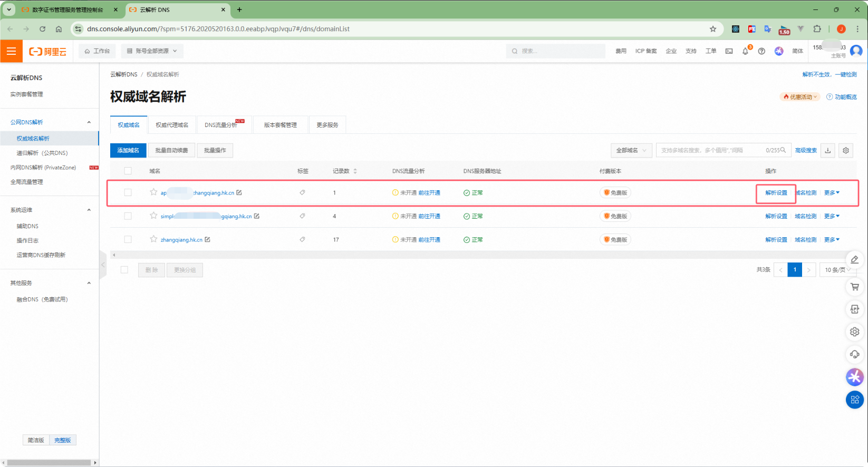Open 高级搜索 link
The image size is (868, 467).
click(x=806, y=150)
